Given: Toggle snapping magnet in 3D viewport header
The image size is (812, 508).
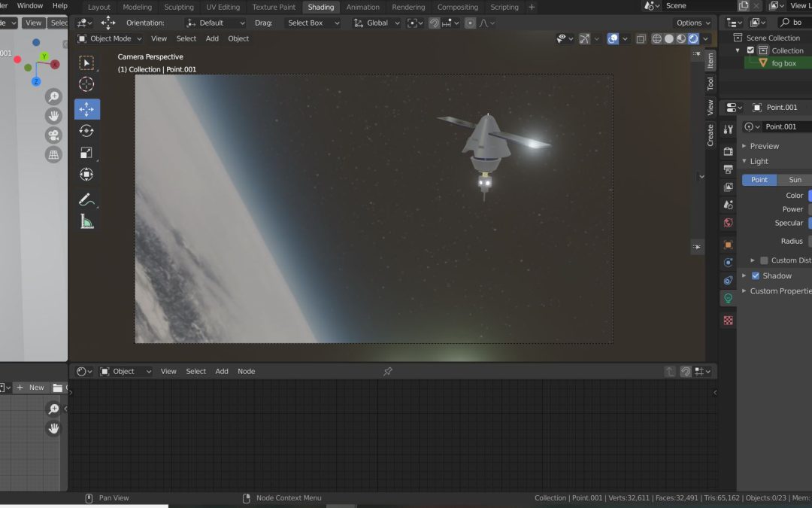Looking at the screenshot, I should (x=435, y=23).
